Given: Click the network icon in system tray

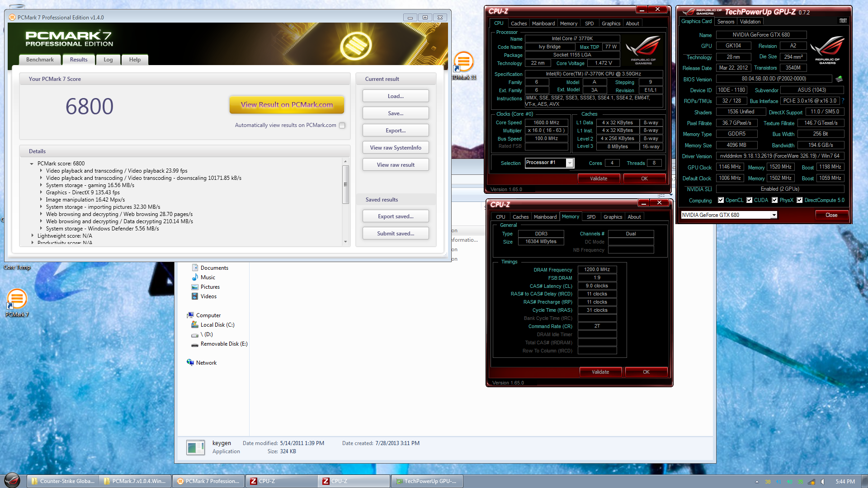Looking at the screenshot, I should coord(811,482).
